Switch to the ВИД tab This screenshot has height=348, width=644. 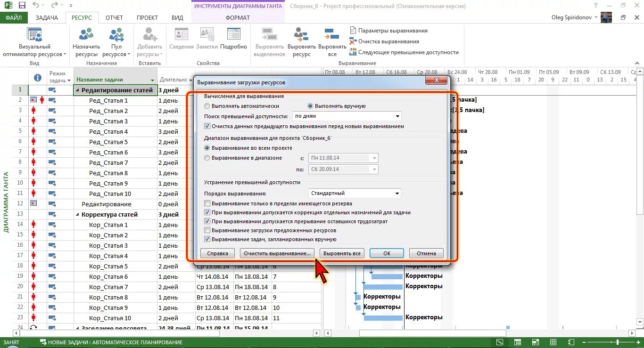point(177,17)
